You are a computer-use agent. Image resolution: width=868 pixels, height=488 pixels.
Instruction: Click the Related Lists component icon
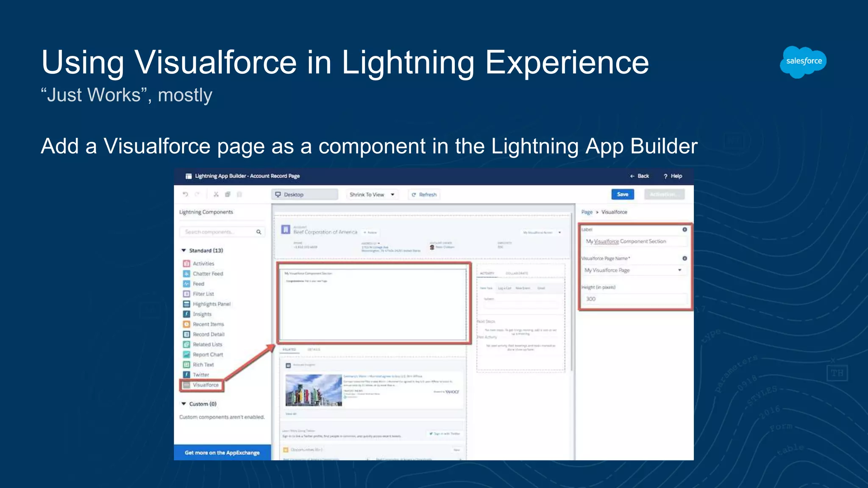[186, 344]
